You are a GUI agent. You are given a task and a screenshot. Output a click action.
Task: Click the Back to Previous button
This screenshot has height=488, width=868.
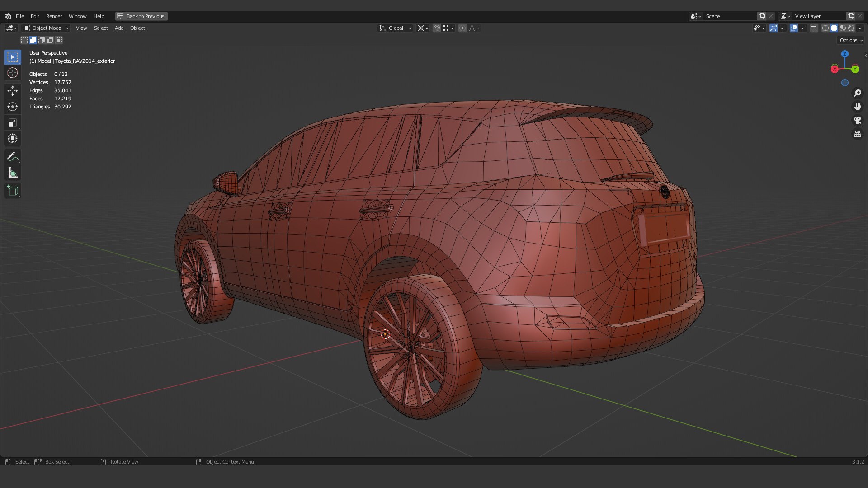click(x=141, y=16)
